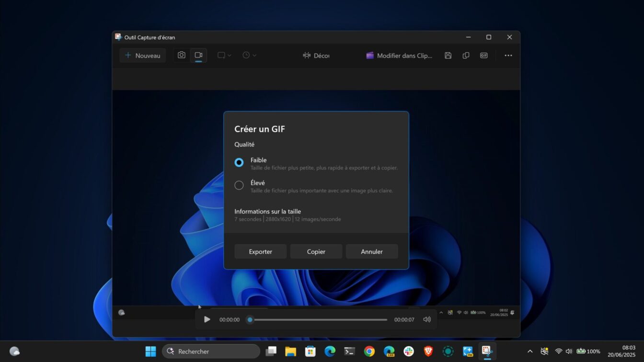Click the GIF export icon
The image size is (644, 362).
[484, 56]
